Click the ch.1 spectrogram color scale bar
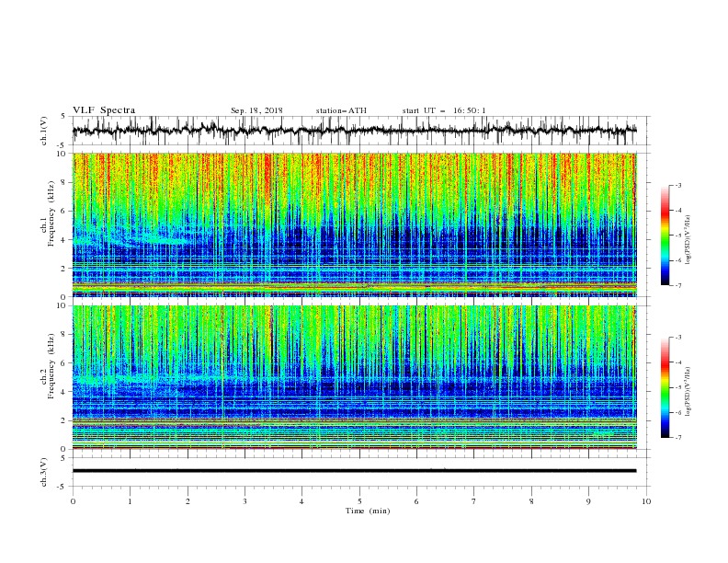 [665, 236]
